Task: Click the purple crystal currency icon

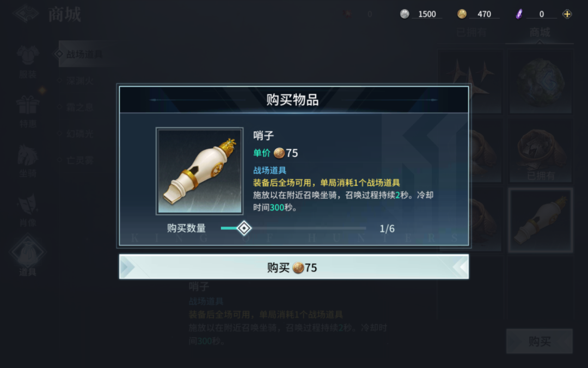Action: coord(519,14)
